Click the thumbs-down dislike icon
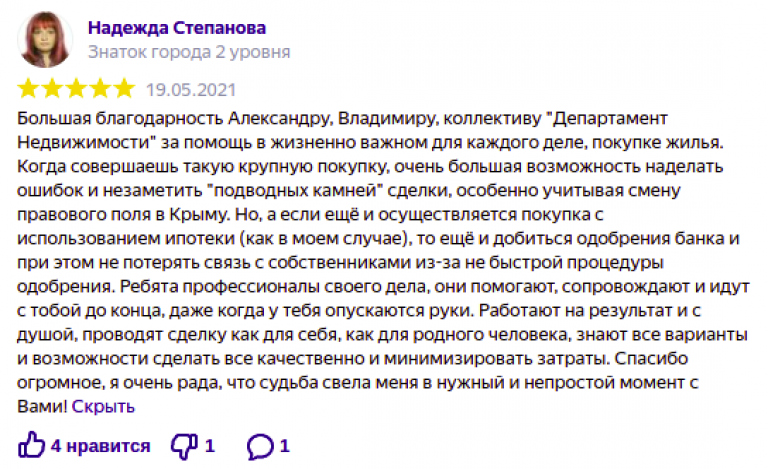The height and width of the screenshot is (469, 768). click(x=184, y=446)
